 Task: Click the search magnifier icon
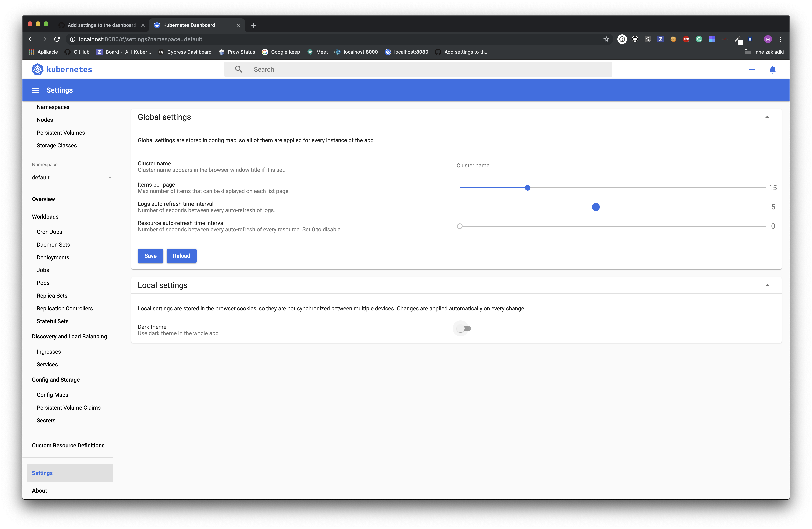click(238, 69)
